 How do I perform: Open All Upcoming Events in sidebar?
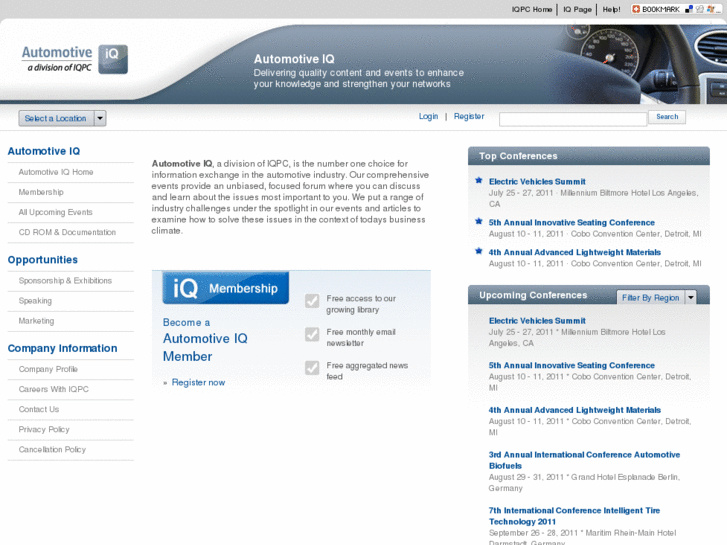[56, 212]
